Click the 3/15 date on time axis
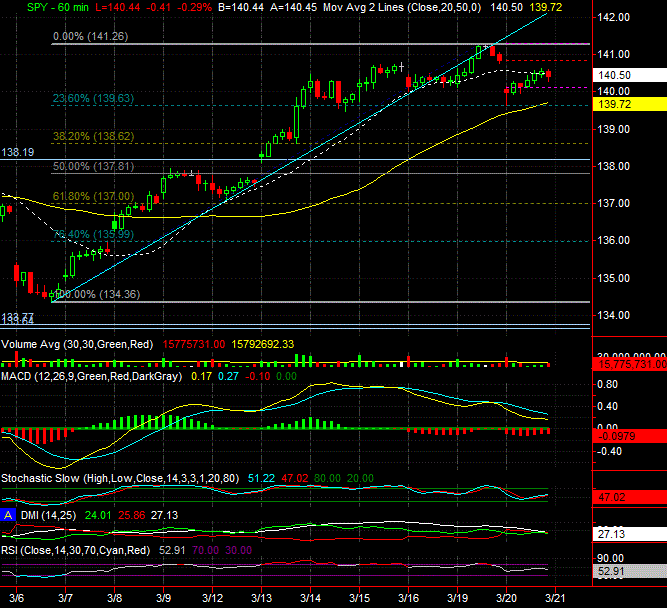The image size is (667, 608). point(359,598)
